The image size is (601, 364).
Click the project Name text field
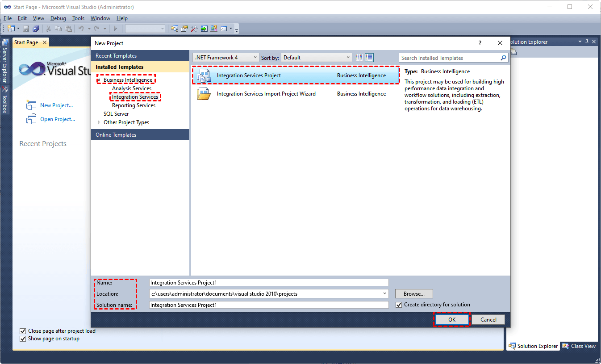pyautogui.click(x=269, y=282)
